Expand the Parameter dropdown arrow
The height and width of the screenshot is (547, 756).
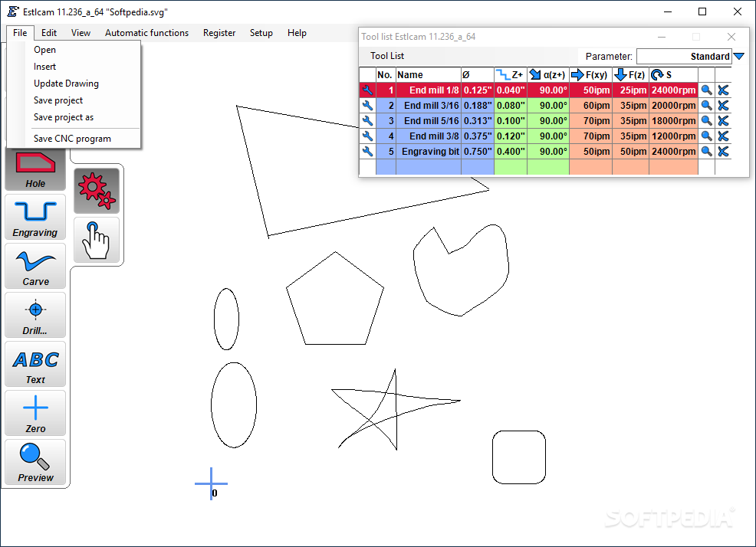[x=738, y=57]
